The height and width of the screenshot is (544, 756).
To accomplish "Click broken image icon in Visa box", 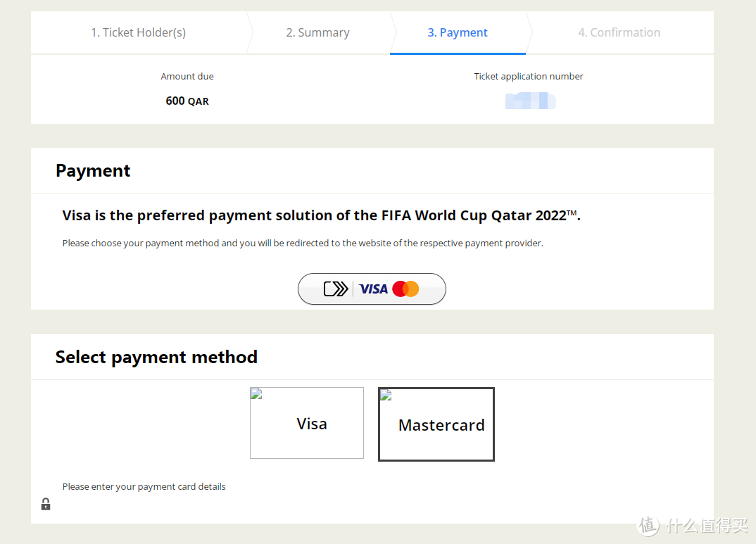I will click(256, 393).
